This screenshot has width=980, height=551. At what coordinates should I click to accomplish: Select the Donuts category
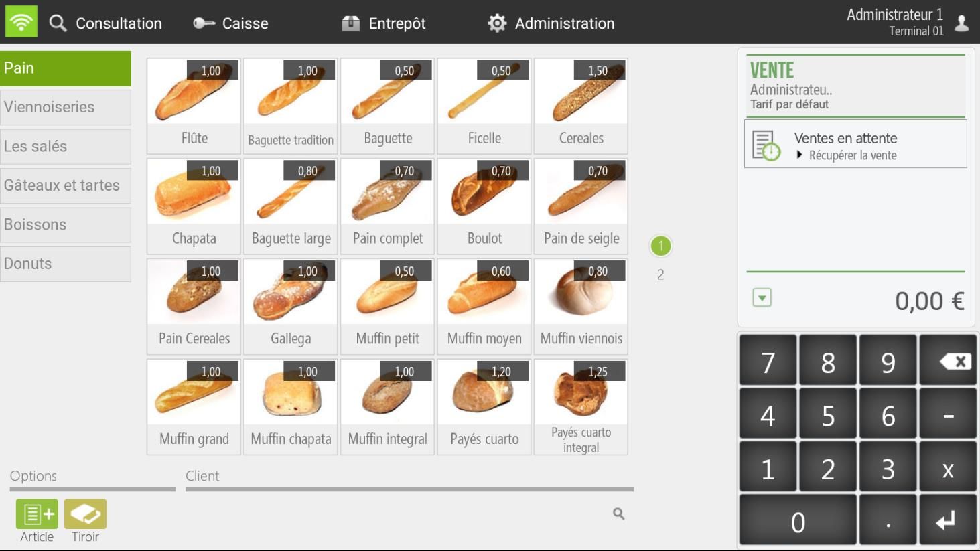65,263
